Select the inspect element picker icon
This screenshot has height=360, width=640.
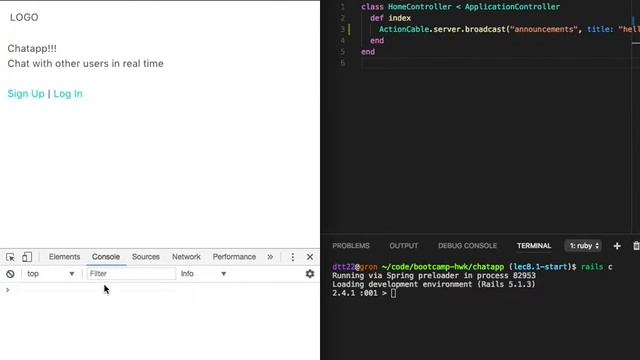tap(10, 257)
